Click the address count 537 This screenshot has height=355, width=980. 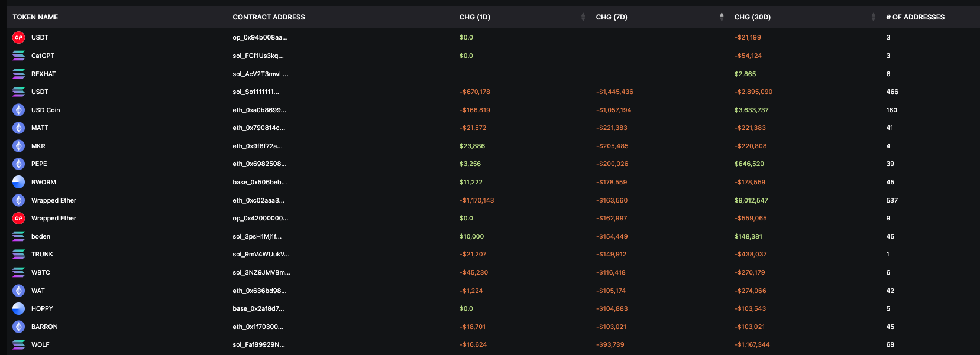(892, 200)
